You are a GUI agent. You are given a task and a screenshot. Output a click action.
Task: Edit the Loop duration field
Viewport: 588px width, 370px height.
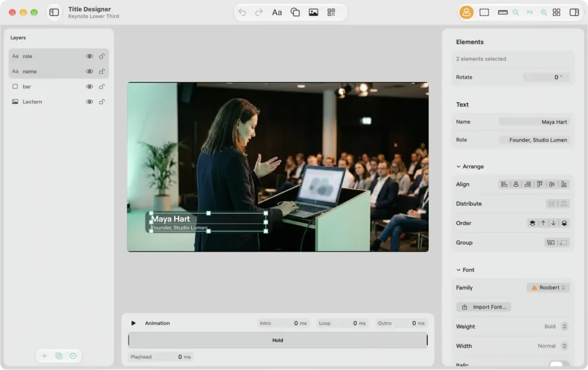point(342,323)
